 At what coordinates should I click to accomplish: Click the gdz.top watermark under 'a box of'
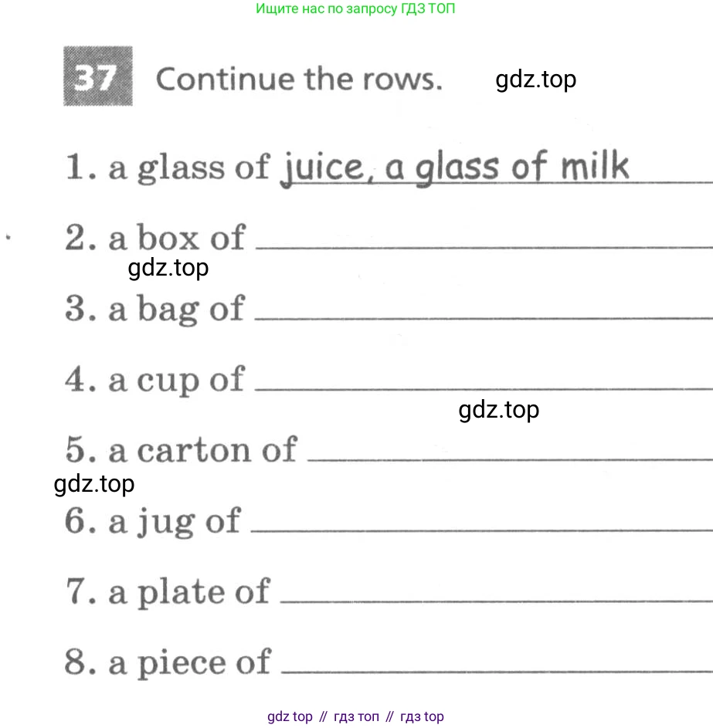[168, 268]
